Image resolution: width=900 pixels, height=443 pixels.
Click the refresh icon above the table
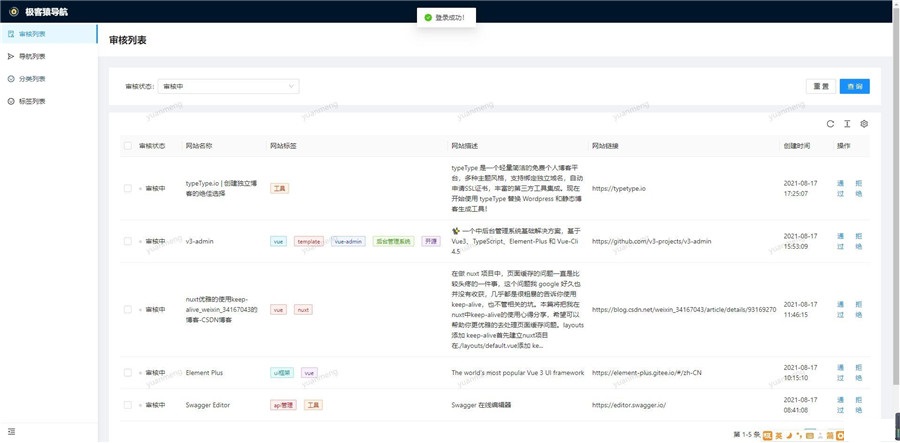(829, 124)
